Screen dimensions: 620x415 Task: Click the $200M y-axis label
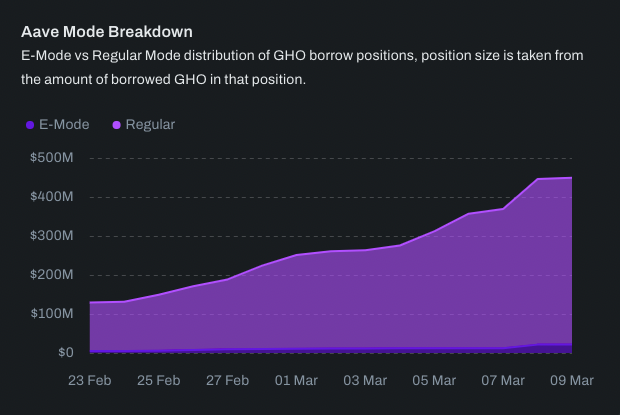pyautogui.click(x=52, y=274)
